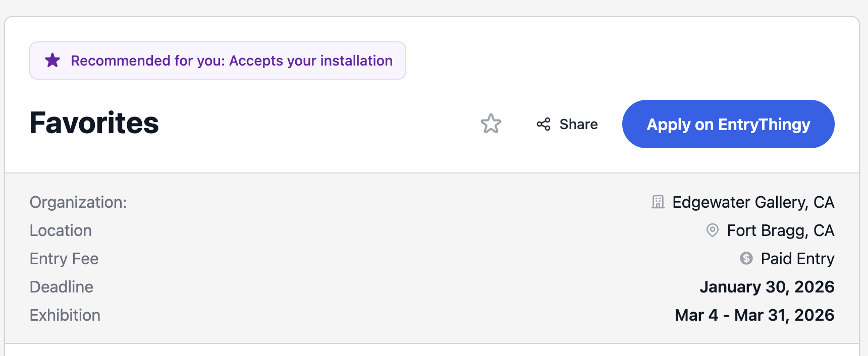Click the purple star recommendation icon

pyautogui.click(x=52, y=61)
